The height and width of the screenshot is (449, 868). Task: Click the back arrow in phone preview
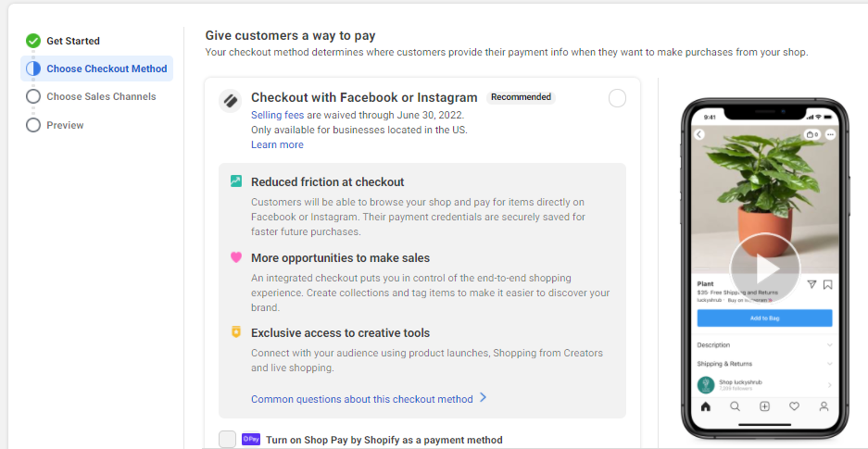699,134
